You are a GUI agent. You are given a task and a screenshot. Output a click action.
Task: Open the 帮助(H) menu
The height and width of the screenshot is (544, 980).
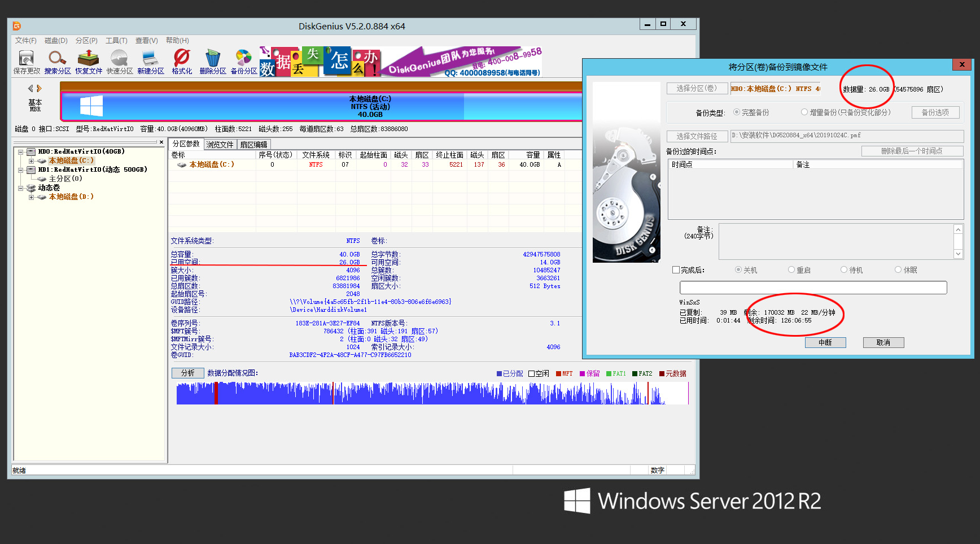click(x=177, y=41)
